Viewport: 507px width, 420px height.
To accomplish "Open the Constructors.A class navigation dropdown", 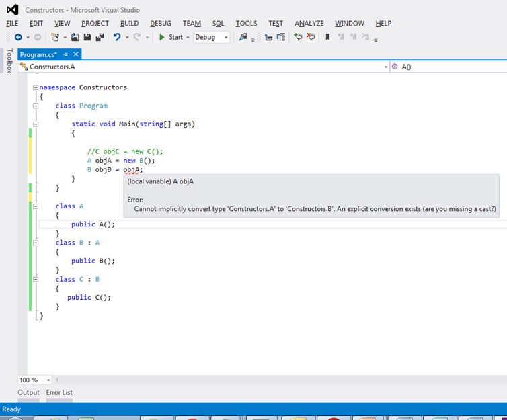I will click(385, 67).
